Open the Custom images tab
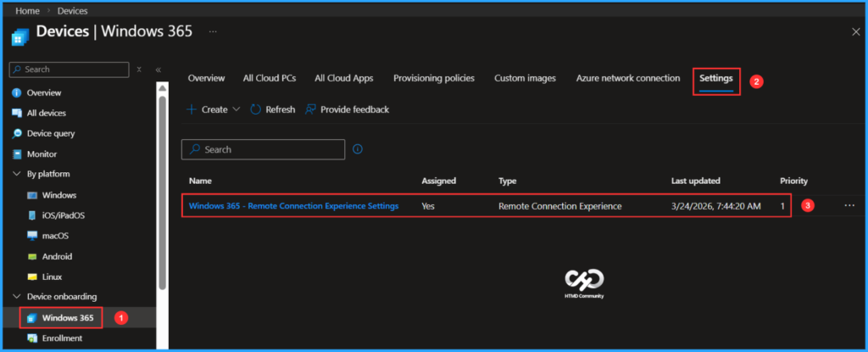This screenshot has height=352, width=868. [525, 78]
